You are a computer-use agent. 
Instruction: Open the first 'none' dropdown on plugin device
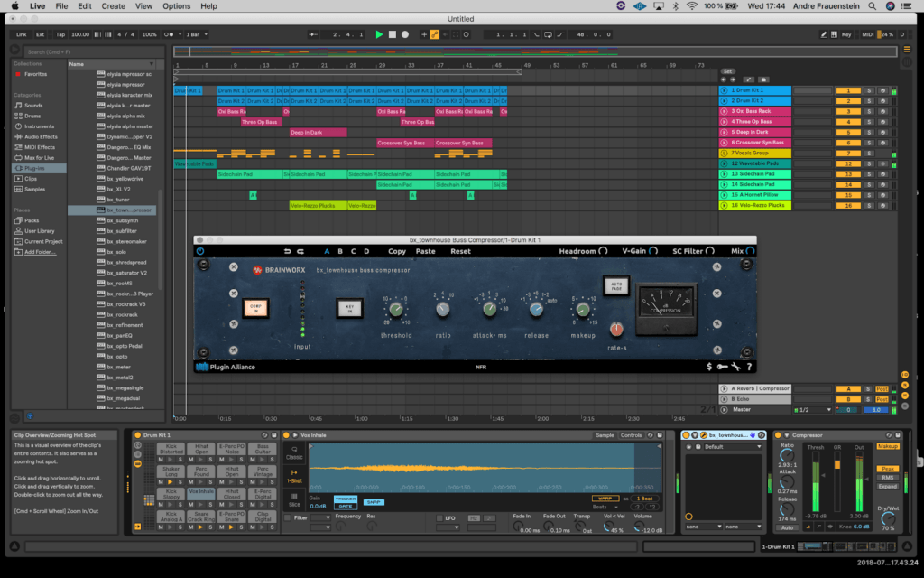point(704,527)
